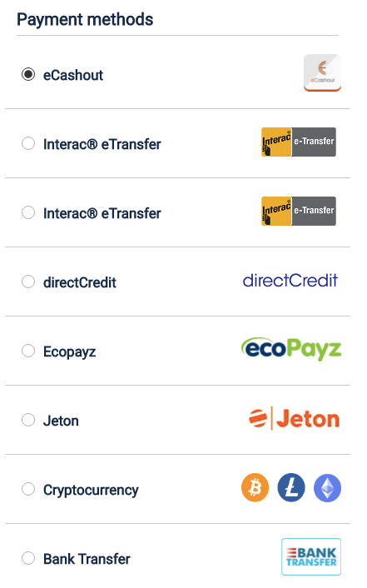This screenshot has height=588, width=367.
Task: Click the eCashout logo icon
Action: pos(322,72)
